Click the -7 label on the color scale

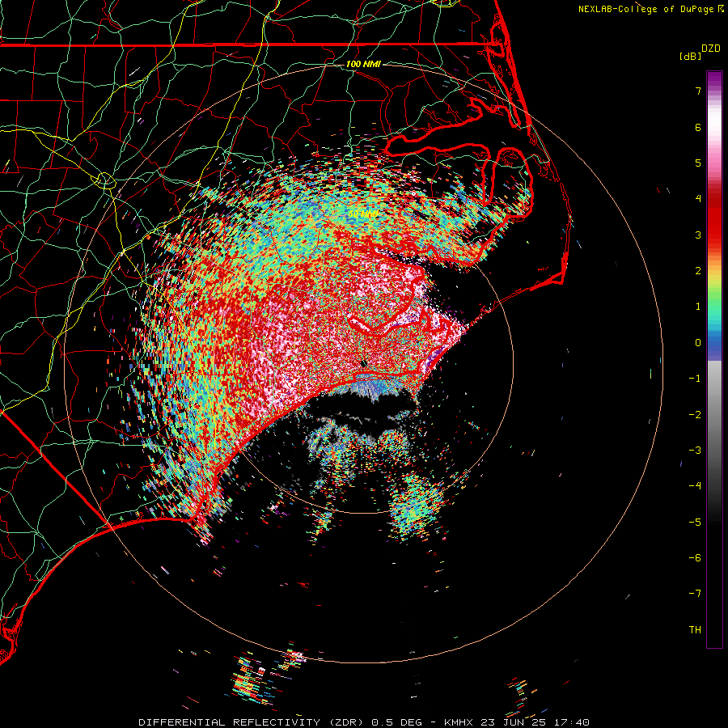(695, 594)
